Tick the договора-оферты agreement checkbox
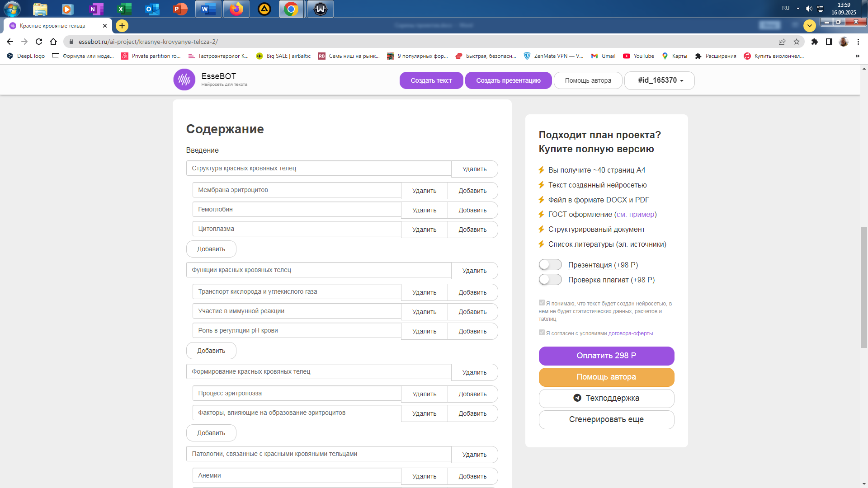Viewport: 868px width, 488px height. 542,333
